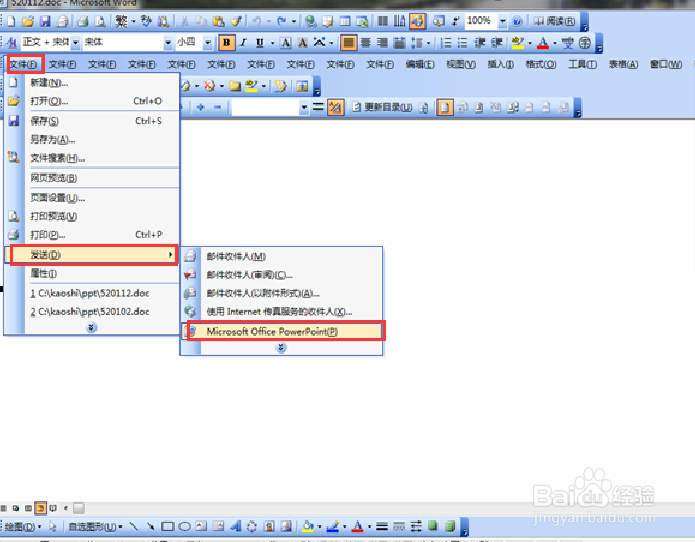The image size is (695, 542).
Task: Click the decrease indent icon
Action: (x=480, y=43)
